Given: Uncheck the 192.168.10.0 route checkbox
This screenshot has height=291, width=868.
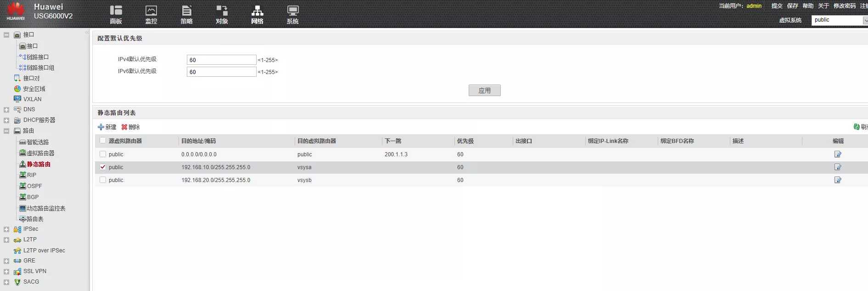Looking at the screenshot, I should point(103,167).
